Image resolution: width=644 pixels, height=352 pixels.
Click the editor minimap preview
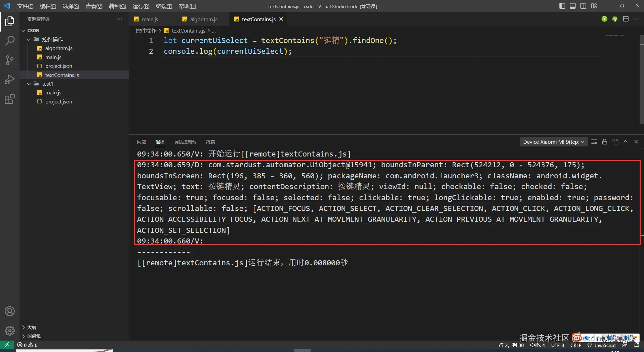[x=614, y=35]
